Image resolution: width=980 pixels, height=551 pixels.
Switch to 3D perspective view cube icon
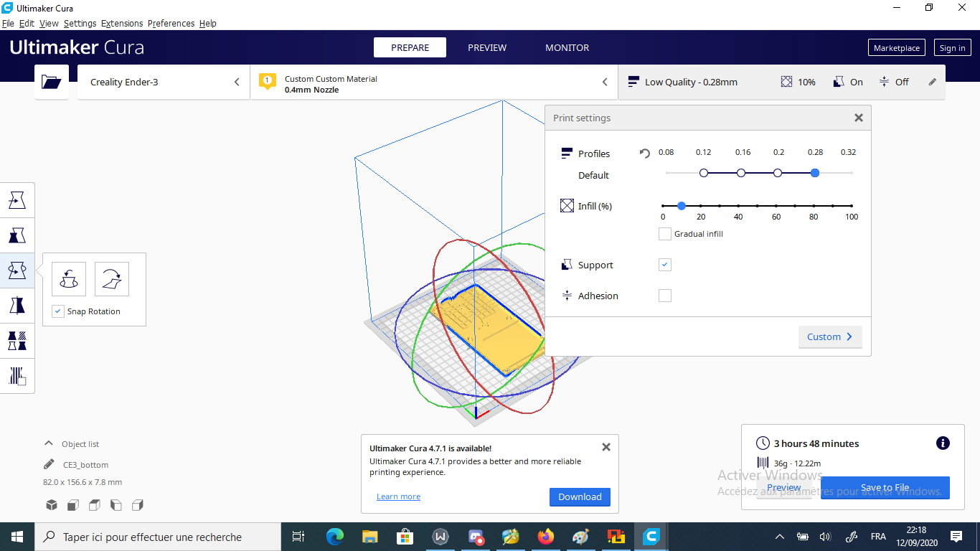pyautogui.click(x=52, y=505)
